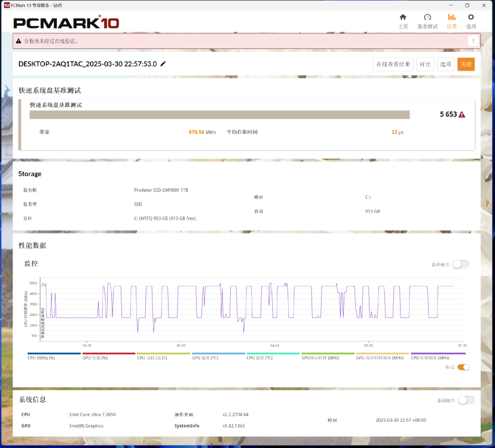Minimize the PCMark 10 window

[x=451, y=5]
